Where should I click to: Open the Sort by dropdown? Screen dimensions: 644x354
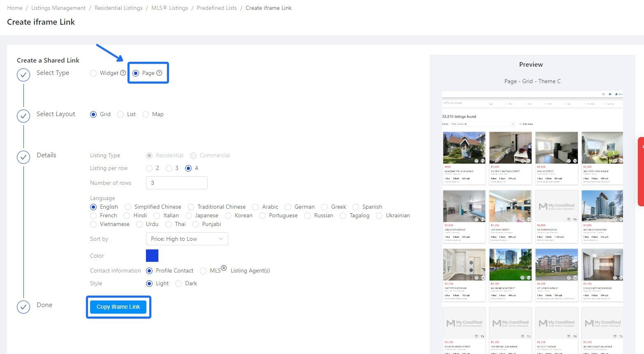point(187,239)
